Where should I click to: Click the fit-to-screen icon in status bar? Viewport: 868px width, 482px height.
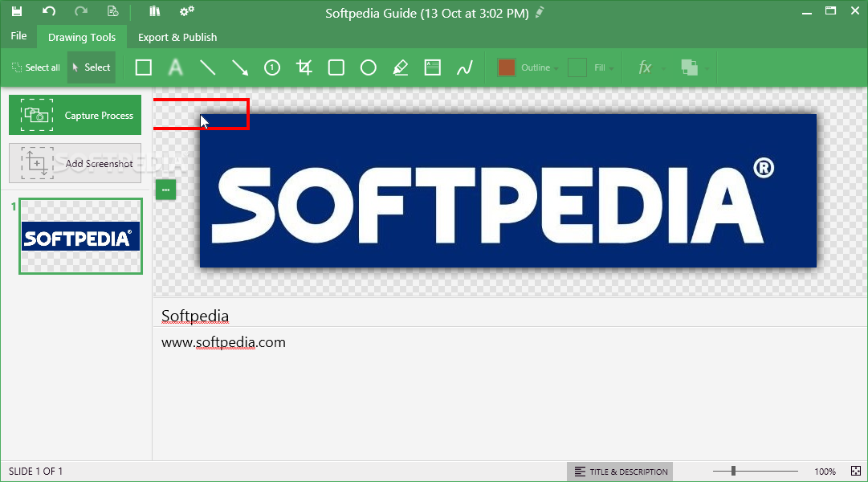(x=856, y=472)
